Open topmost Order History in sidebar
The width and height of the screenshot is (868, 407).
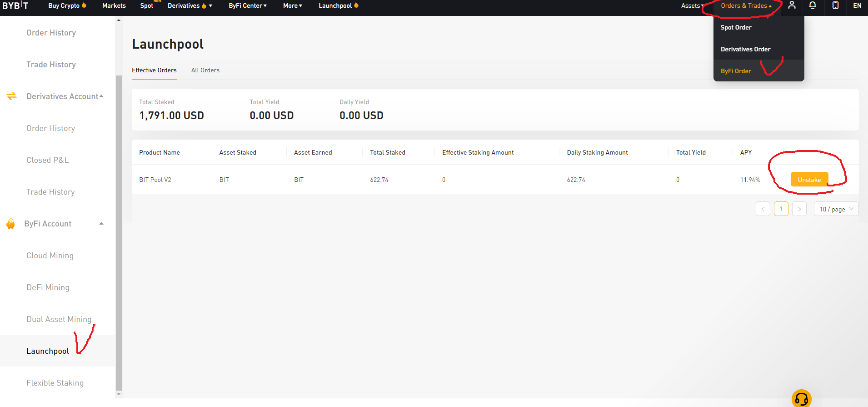click(51, 33)
